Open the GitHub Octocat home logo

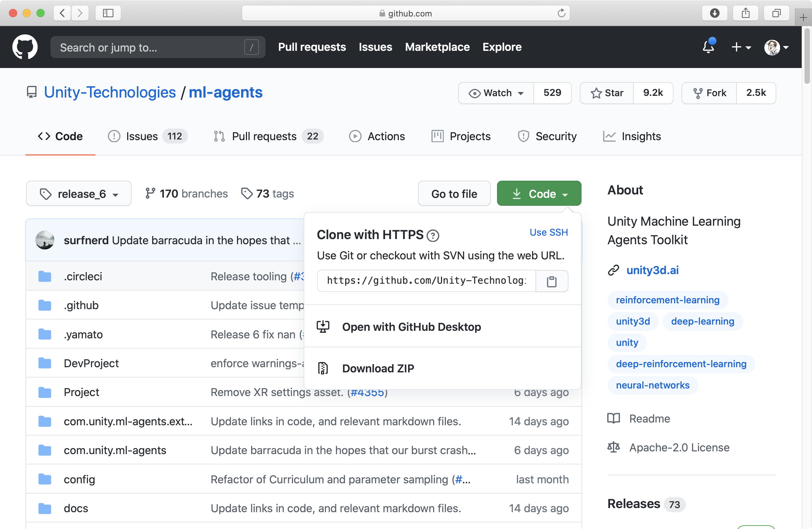25,47
